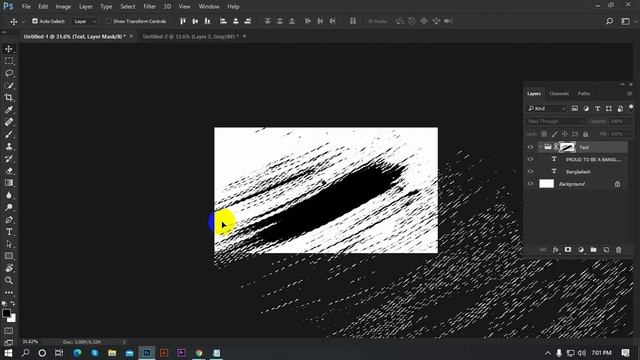This screenshot has width=640, height=360.
Task: Enable Show Transform Controls checkbox
Action: pos(108,21)
